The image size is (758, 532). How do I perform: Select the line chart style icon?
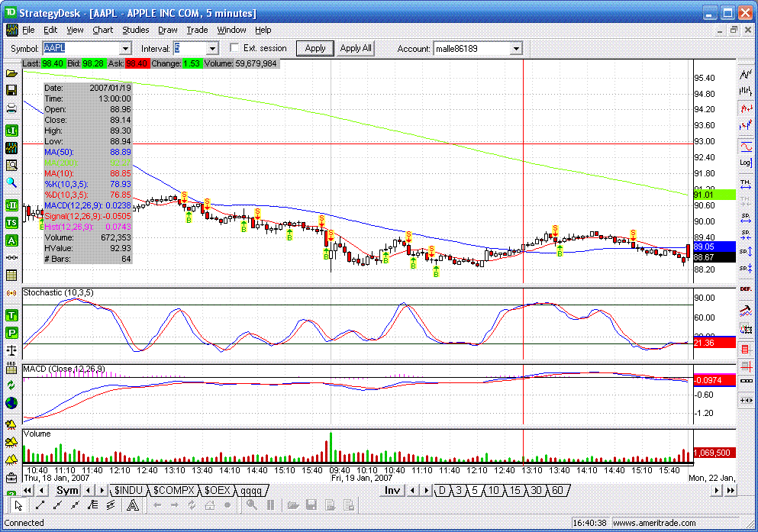click(x=746, y=74)
